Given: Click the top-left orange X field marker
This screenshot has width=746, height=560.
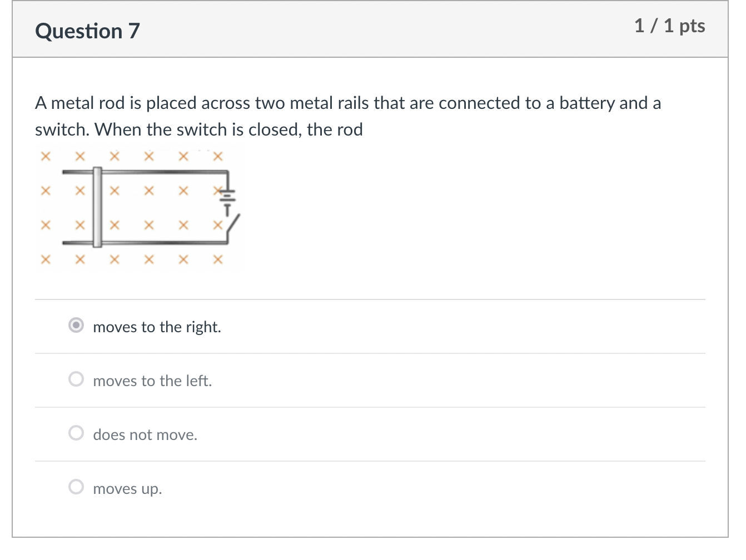Looking at the screenshot, I should point(46,157).
